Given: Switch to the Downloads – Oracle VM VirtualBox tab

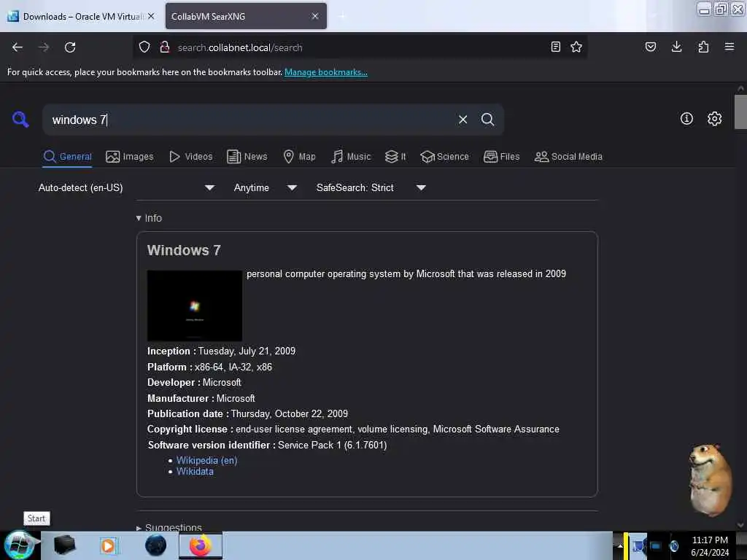Looking at the screenshot, I should [82, 16].
